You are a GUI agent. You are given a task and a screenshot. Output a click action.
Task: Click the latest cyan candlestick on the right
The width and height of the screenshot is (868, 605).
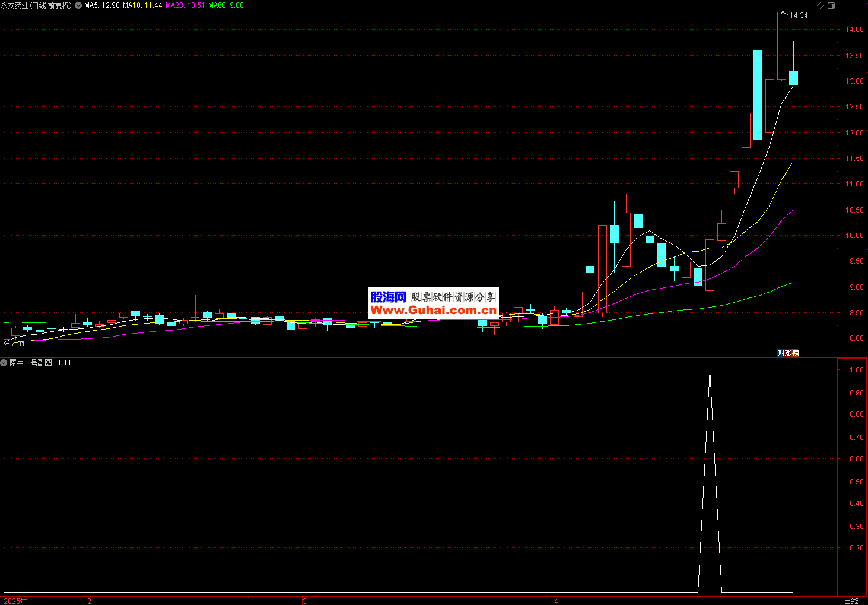point(793,78)
